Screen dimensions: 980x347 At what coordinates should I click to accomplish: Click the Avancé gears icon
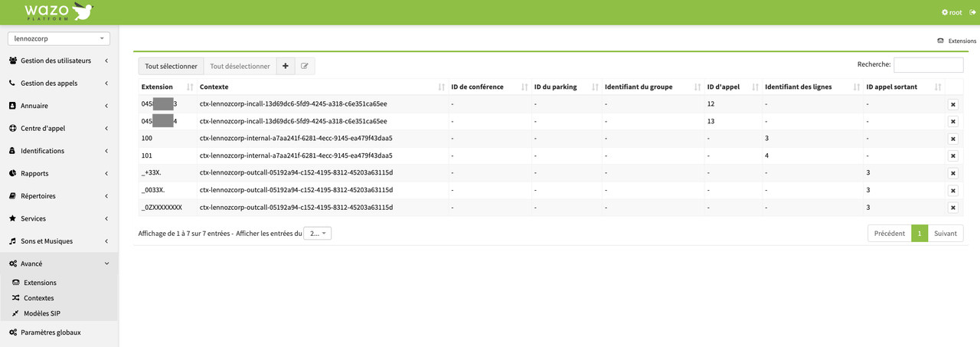(x=13, y=264)
